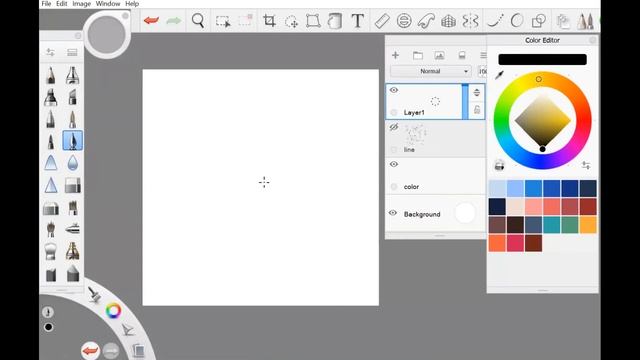The image size is (640, 360).
Task: Open the Layer editor menu icon
Action: [483, 55]
